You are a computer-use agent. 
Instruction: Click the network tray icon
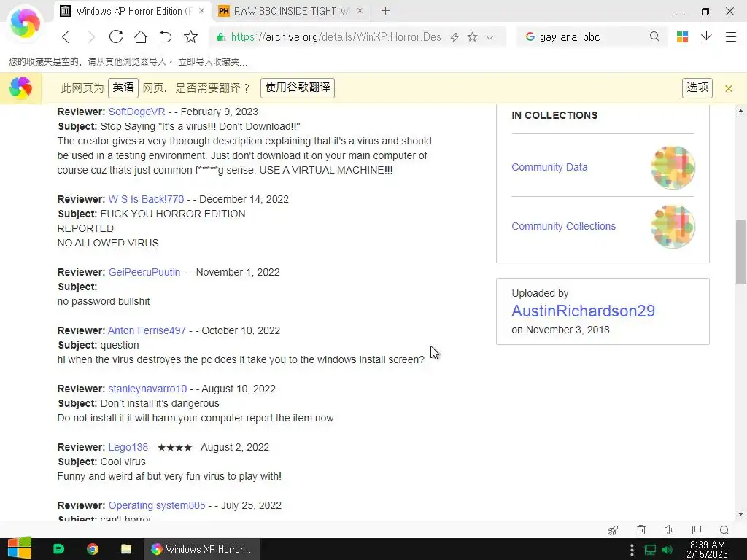(x=650, y=550)
